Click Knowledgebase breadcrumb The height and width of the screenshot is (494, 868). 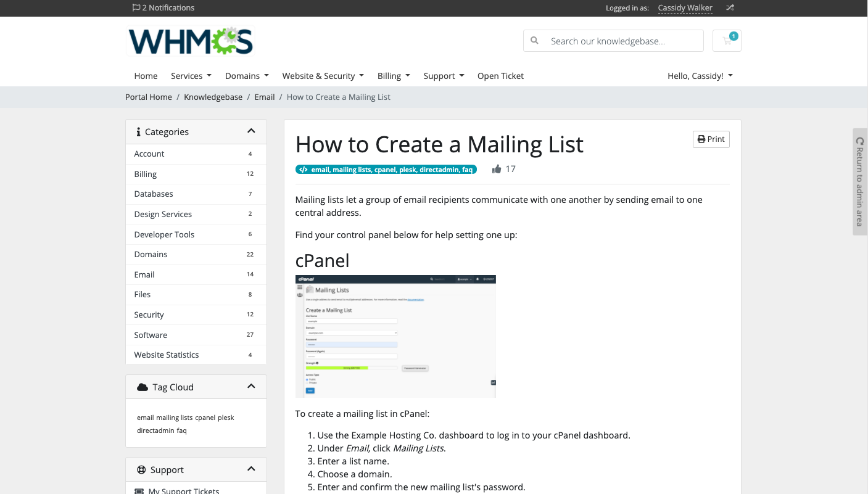pyautogui.click(x=213, y=97)
